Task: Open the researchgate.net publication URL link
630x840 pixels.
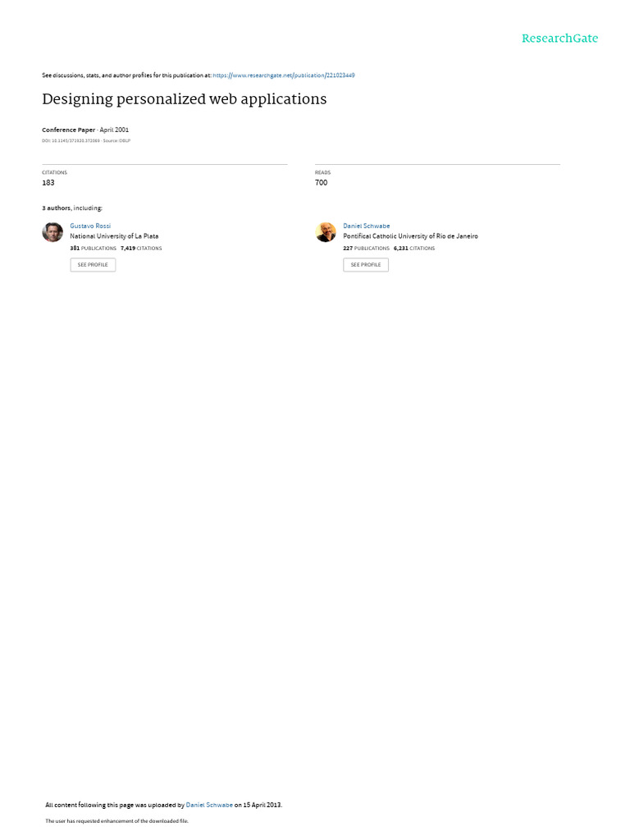Action: (x=283, y=75)
